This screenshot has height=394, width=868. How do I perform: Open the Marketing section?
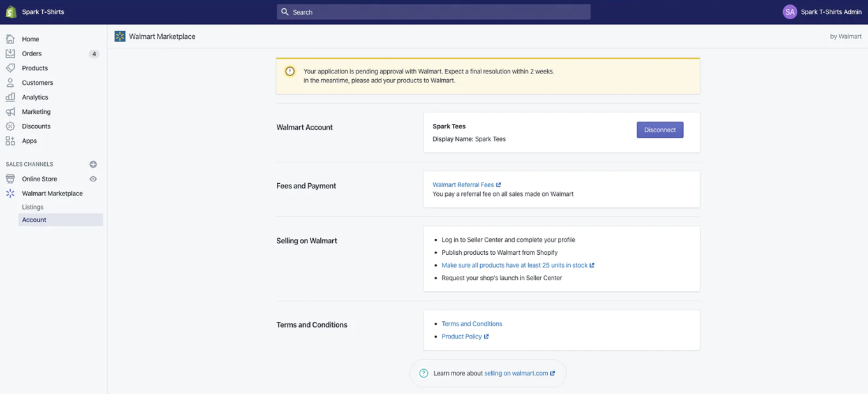click(x=36, y=111)
